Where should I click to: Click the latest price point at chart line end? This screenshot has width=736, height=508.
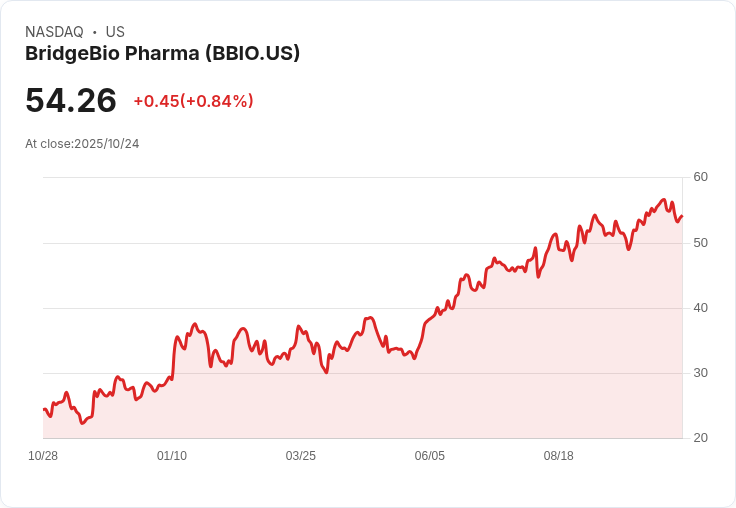click(682, 216)
